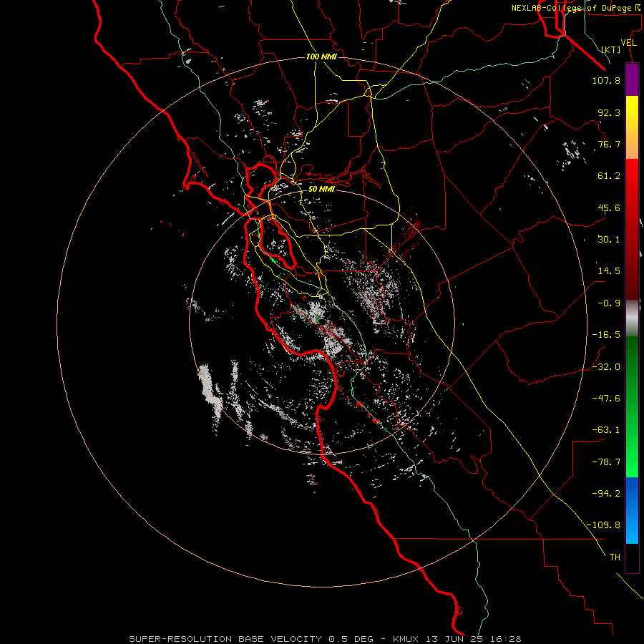Click the 61.2 velocity scale value
Viewport: 644px width, 644px height.
point(609,176)
